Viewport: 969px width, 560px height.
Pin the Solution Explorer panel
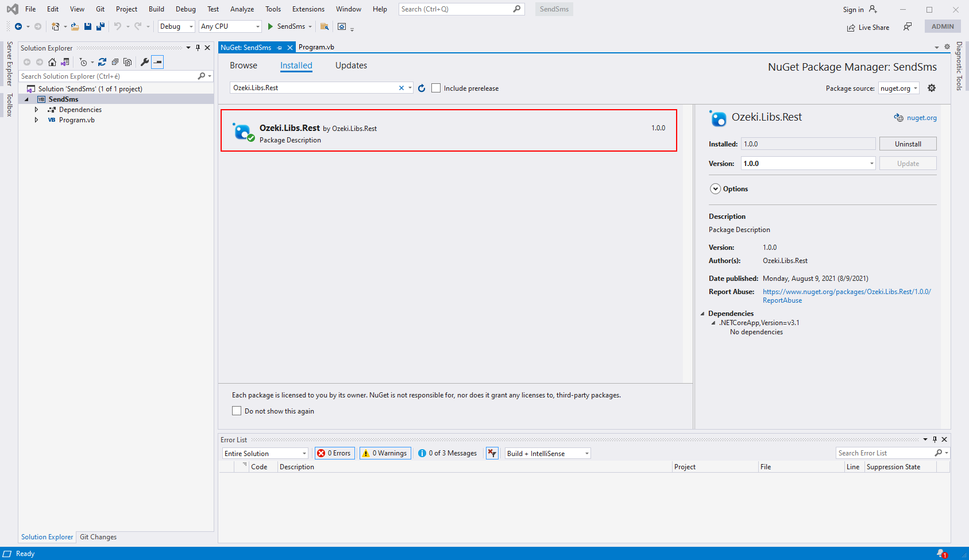198,48
